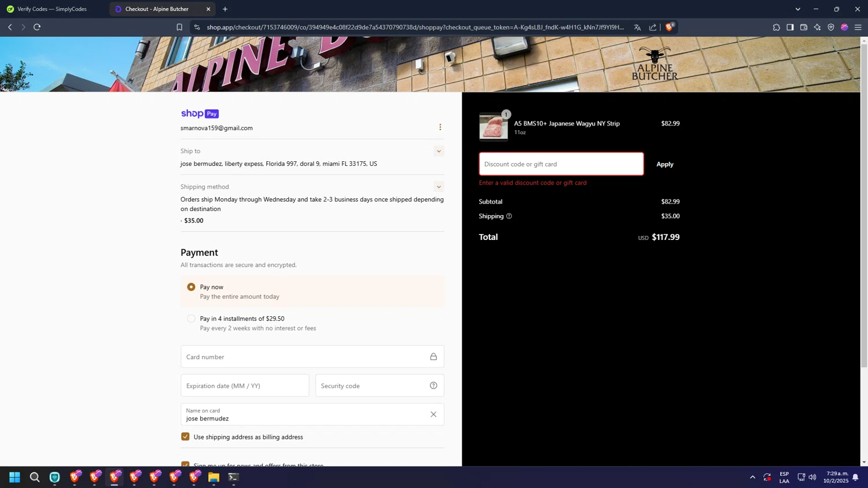868x488 pixels.
Task: Open Windows taskbar search
Action: tap(35, 477)
